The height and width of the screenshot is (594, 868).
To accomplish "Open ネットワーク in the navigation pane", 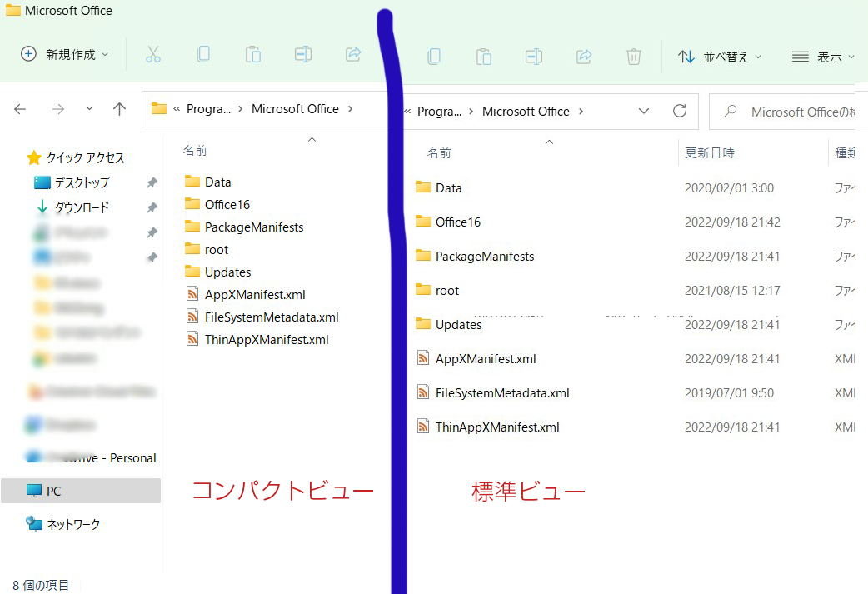I will 72,524.
